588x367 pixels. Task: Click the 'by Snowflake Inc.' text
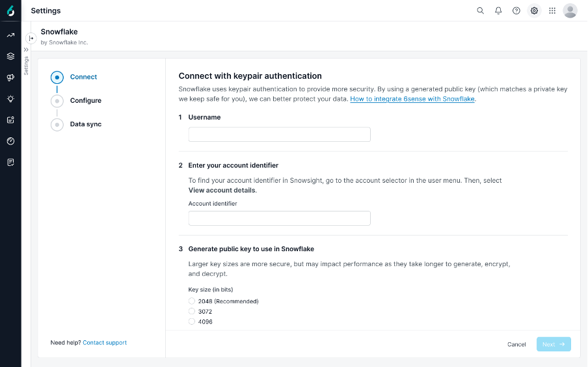tap(64, 42)
